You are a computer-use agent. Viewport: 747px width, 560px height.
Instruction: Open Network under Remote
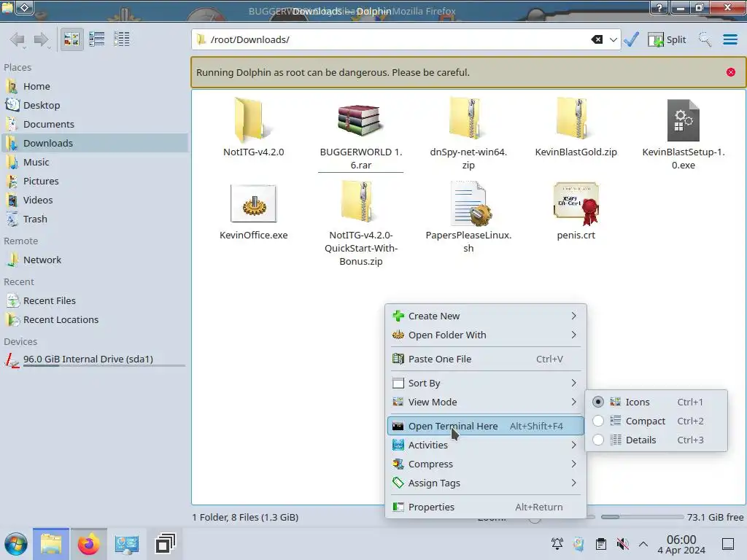pos(94,260)
